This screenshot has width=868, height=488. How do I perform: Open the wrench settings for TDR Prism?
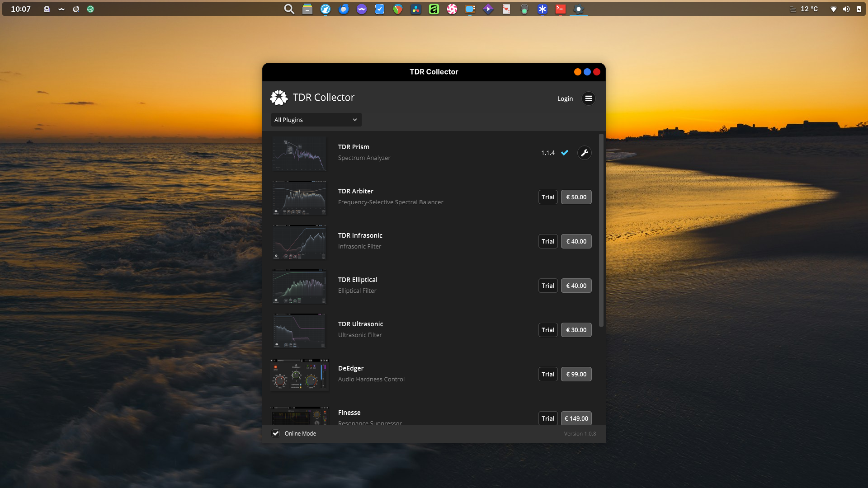(585, 153)
